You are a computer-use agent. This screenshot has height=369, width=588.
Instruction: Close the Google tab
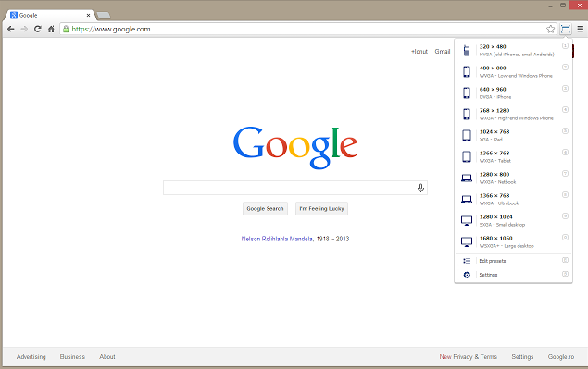point(88,16)
